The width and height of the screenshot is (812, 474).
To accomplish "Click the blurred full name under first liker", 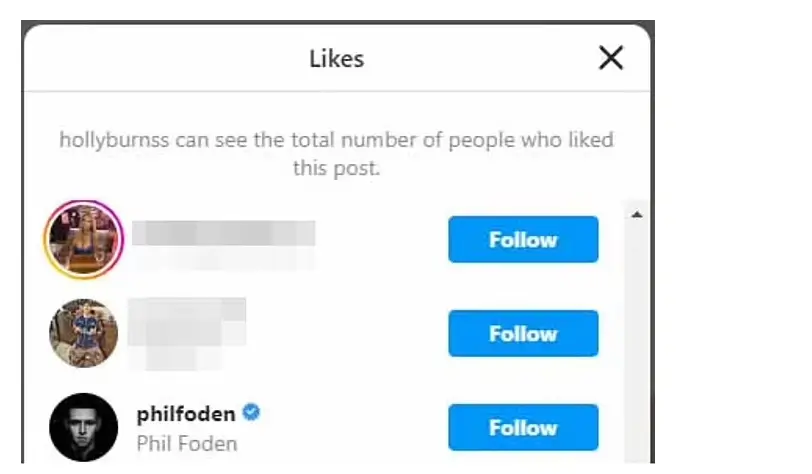I will 224,258.
